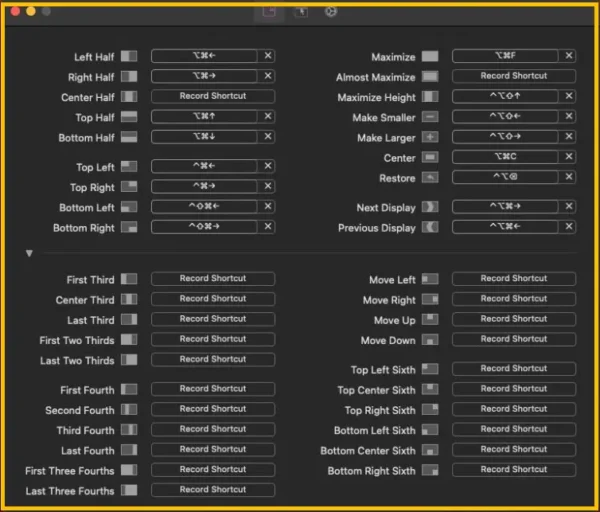The height and width of the screenshot is (512, 600).
Task: Click the Move Right icon
Action: click(x=430, y=299)
